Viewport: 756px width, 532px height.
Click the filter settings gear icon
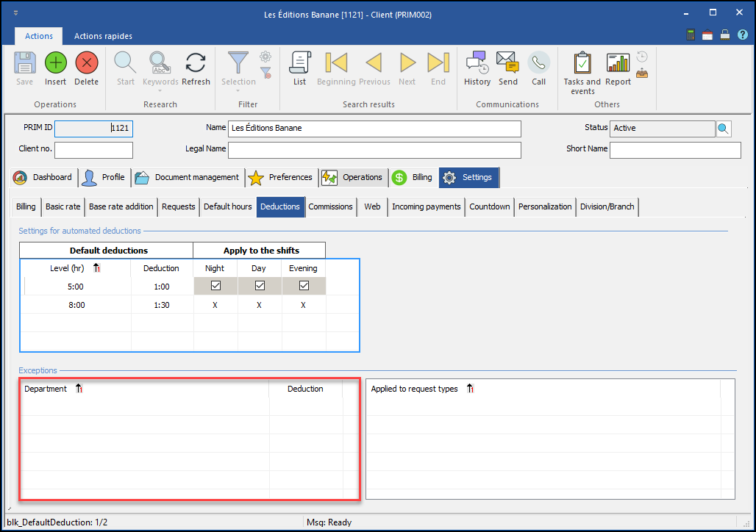pyautogui.click(x=265, y=57)
